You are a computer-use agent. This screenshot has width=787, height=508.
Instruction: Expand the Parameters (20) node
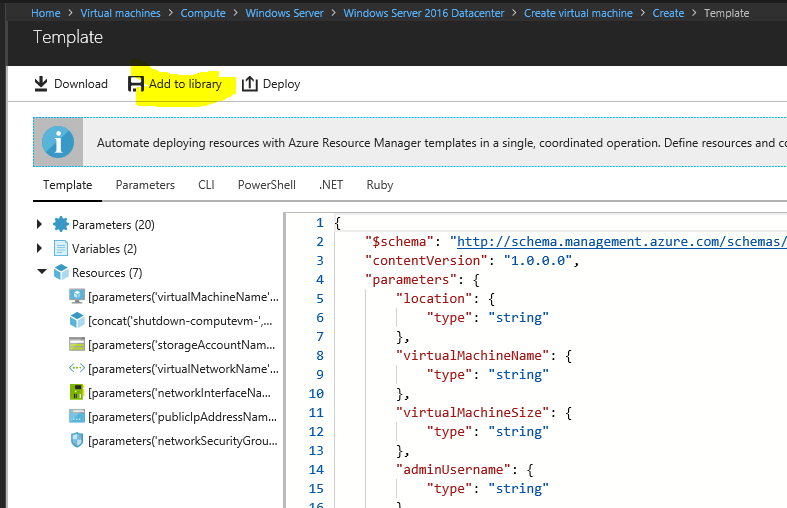click(39, 224)
